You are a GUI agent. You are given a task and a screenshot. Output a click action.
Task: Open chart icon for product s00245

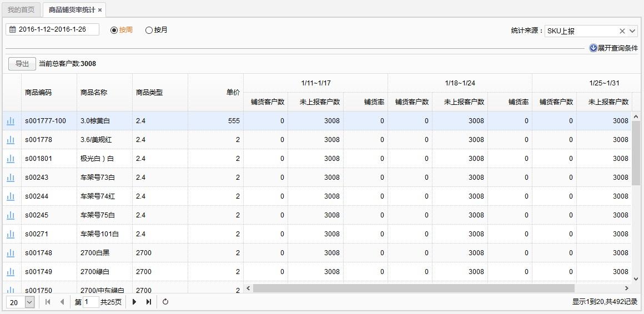click(11, 215)
